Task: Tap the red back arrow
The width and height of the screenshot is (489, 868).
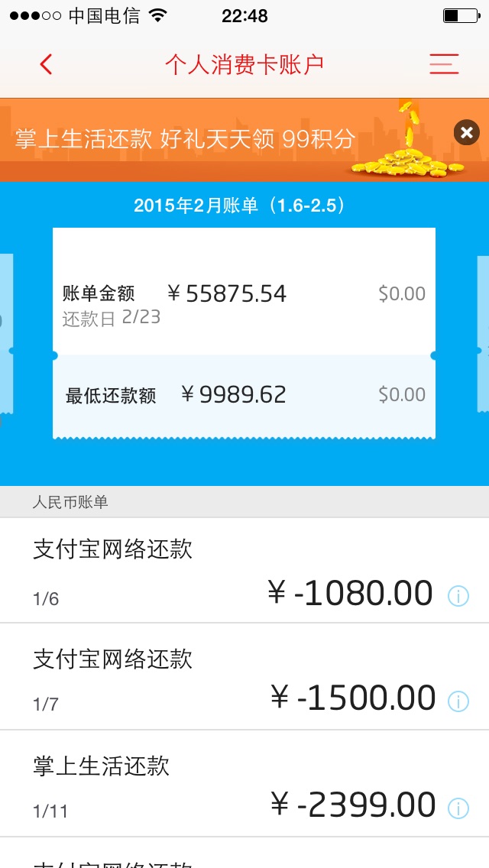Action: 47,65
